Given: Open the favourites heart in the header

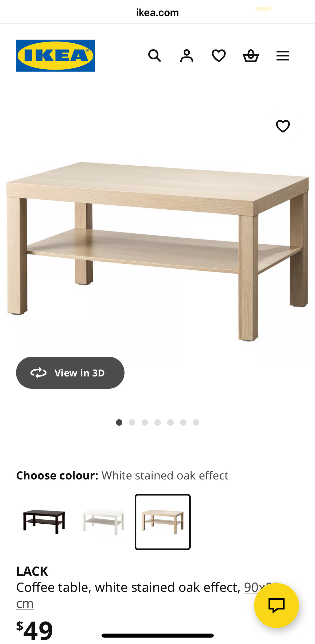Looking at the screenshot, I should 219,56.
